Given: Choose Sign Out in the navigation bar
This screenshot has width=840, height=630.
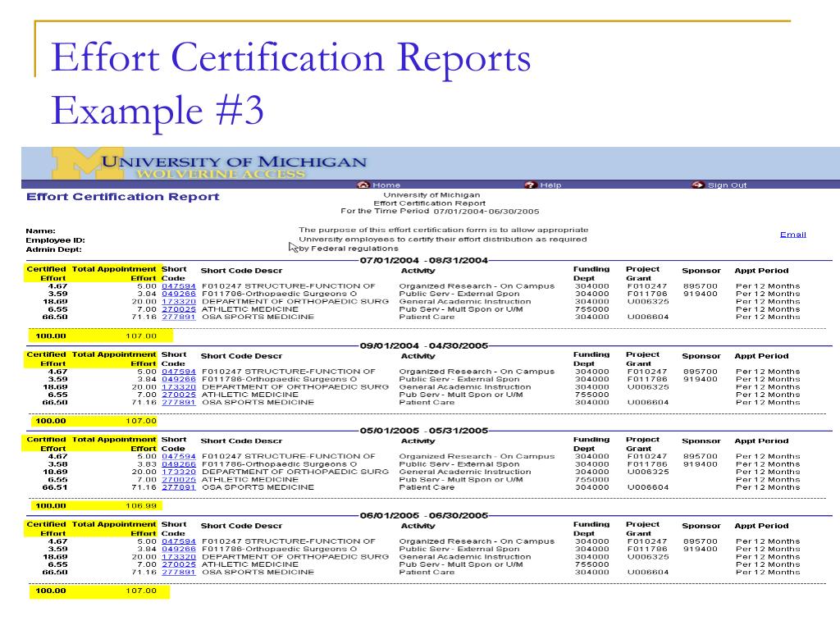Looking at the screenshot, I should (727, 185).
